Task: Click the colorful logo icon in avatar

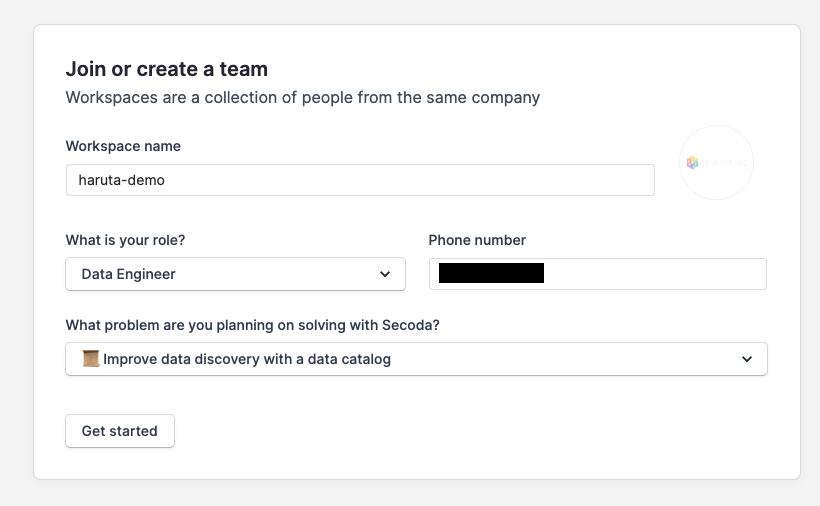Action: [x=692, y=163]
